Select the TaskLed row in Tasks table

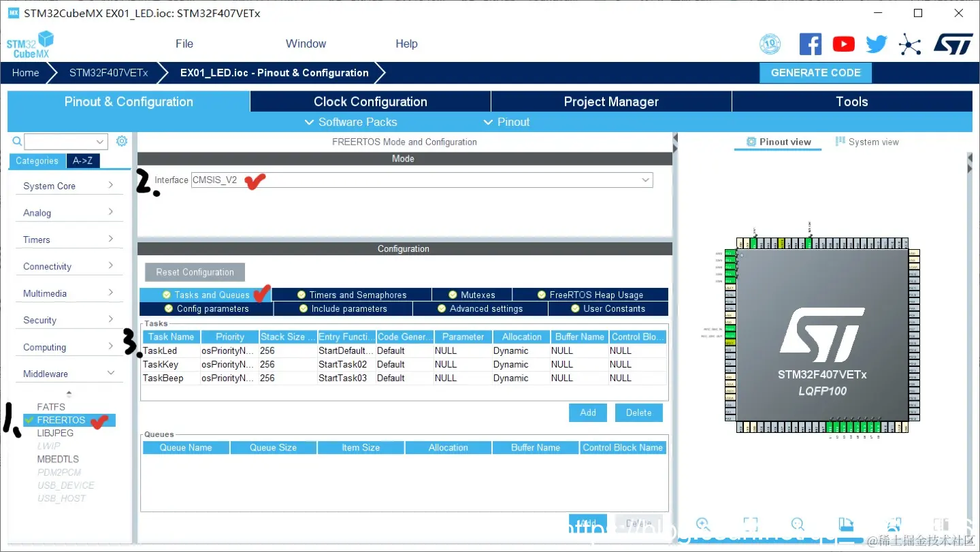tap(404, 351)
